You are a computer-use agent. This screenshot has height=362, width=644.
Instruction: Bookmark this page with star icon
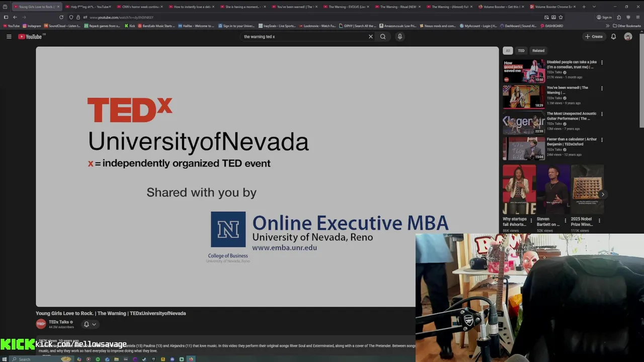561,17
